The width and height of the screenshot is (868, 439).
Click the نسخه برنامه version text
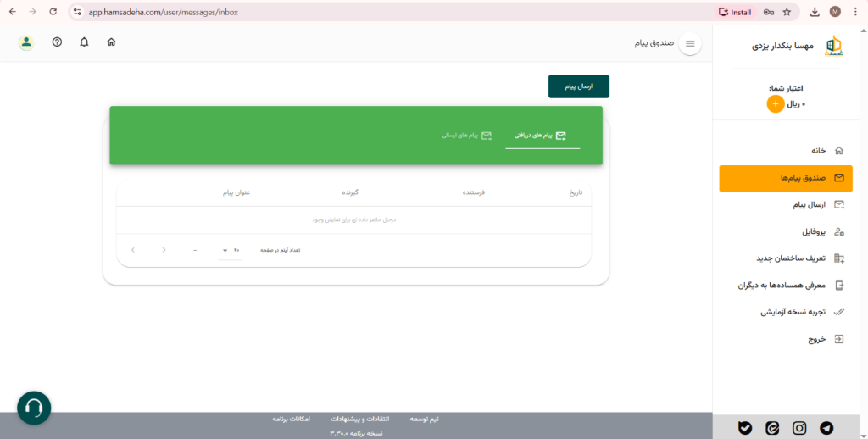point(356,433)
